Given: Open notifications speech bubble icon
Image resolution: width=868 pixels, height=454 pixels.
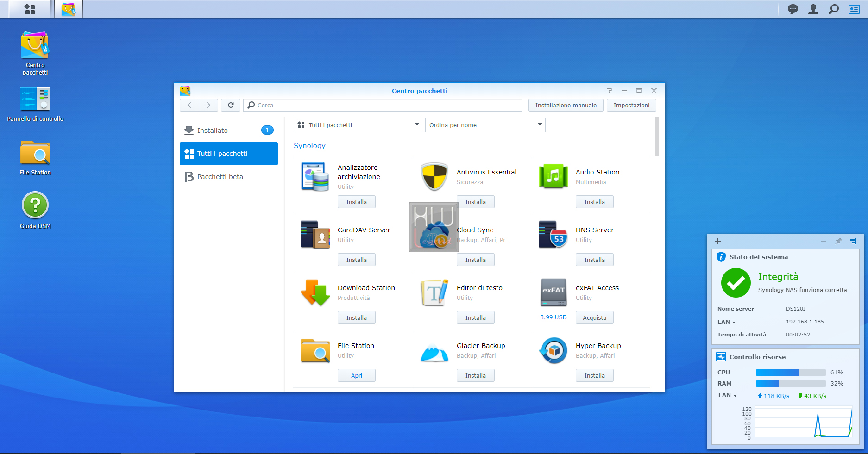Looking at the screenshot, I should (x=793, y=9).
